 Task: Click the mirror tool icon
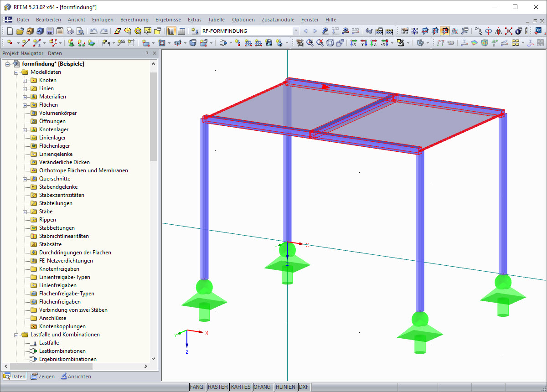coord(499,31)
